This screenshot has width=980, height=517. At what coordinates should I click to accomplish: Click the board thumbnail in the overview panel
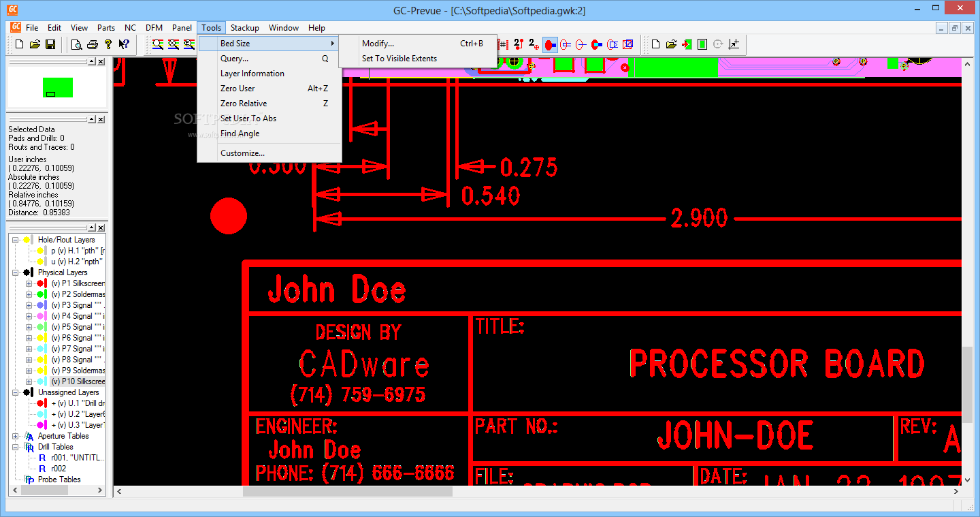(x=58, y=87)
